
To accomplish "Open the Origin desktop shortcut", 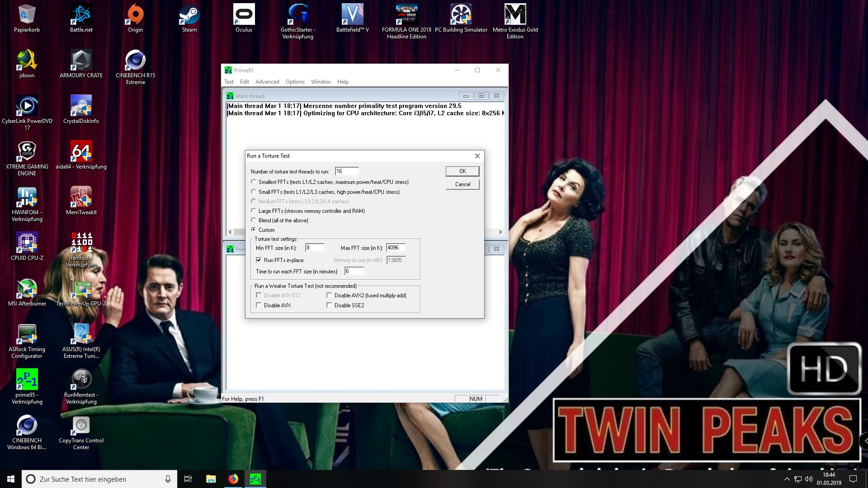I will [x=135, y=14].
